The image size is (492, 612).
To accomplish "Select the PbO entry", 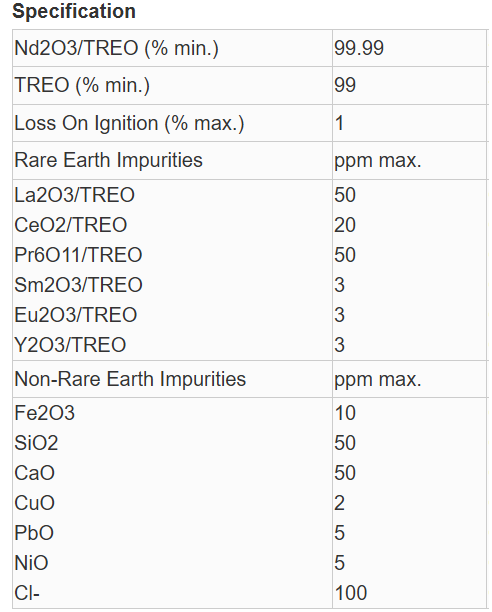I will (x=34, y=533).
